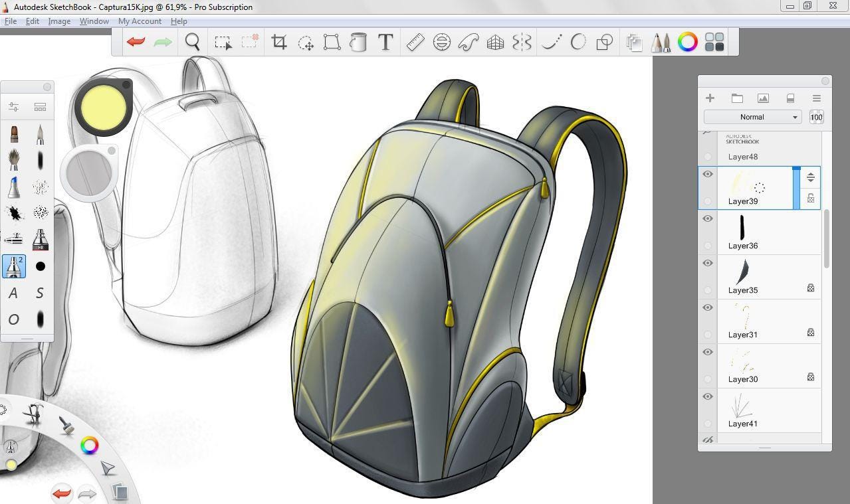Select the flat marker brush

14,135
